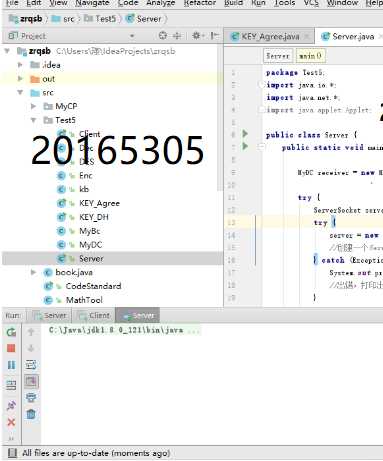Fold the imports block in gutter

[x=262, y=85]
